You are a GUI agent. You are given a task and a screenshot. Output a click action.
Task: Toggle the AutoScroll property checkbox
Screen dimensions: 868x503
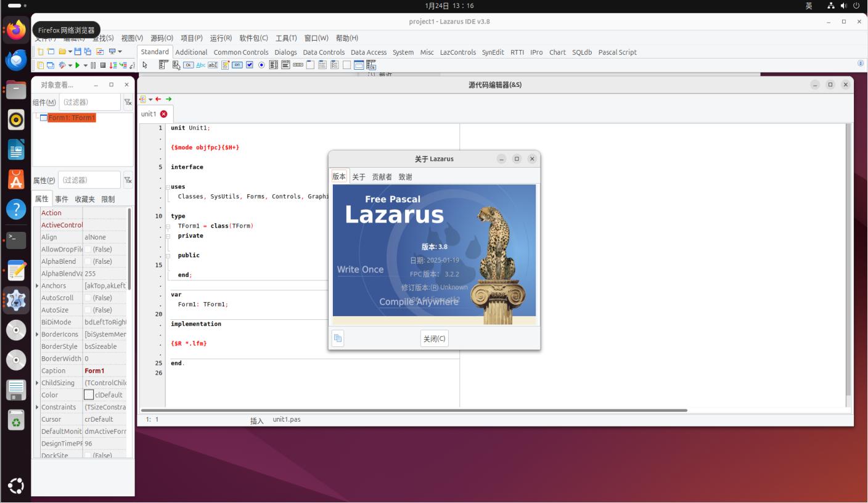coord(88,298)
